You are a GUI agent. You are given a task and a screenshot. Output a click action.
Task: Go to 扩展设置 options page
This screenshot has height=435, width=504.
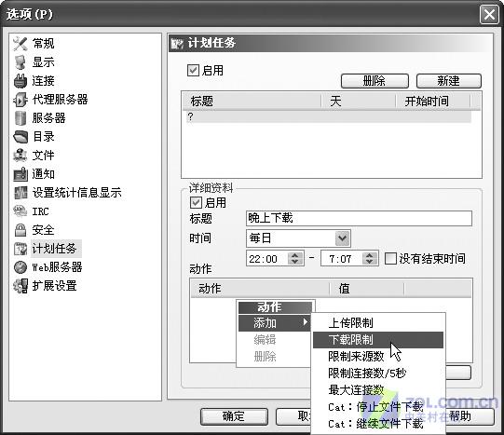54,286
